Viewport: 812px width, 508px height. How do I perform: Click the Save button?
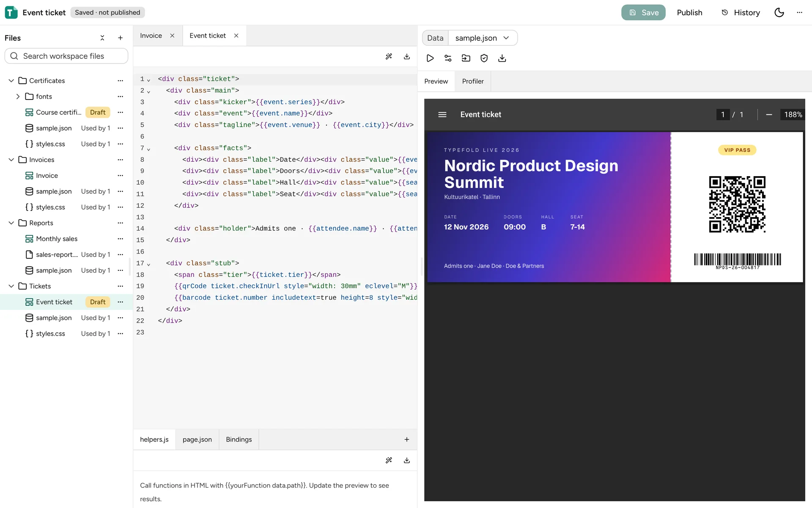[643, 13]
